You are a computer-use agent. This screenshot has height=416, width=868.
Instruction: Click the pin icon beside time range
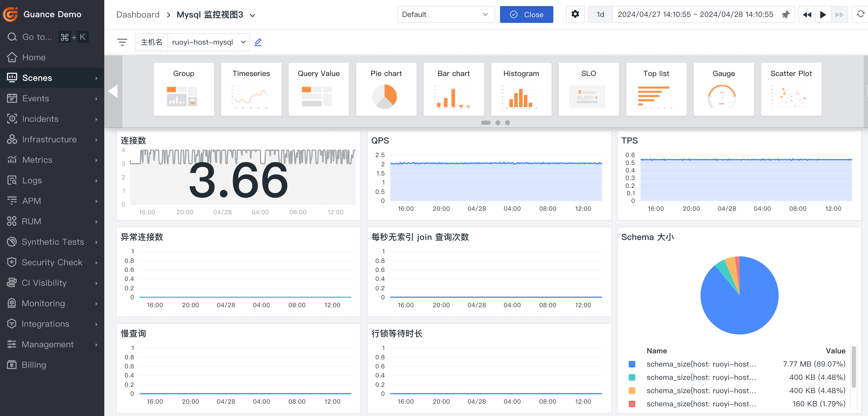[x=785, y=14]
